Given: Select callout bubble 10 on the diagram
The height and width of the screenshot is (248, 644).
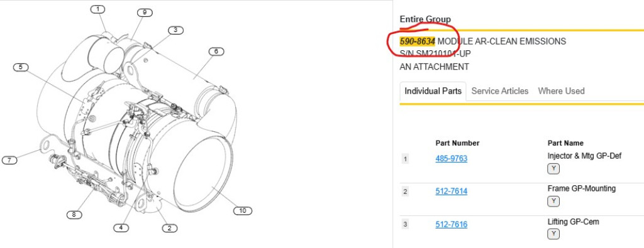Looking at the screenshot, I should 242,211.
